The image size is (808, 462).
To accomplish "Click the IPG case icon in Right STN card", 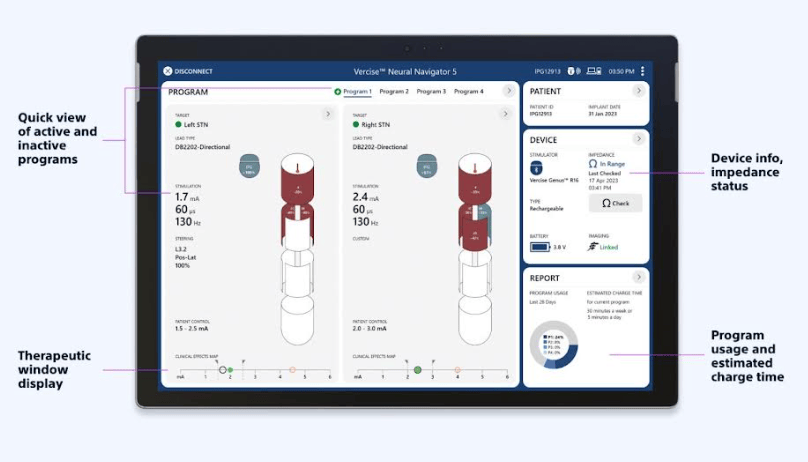I will tap(427, 166).
